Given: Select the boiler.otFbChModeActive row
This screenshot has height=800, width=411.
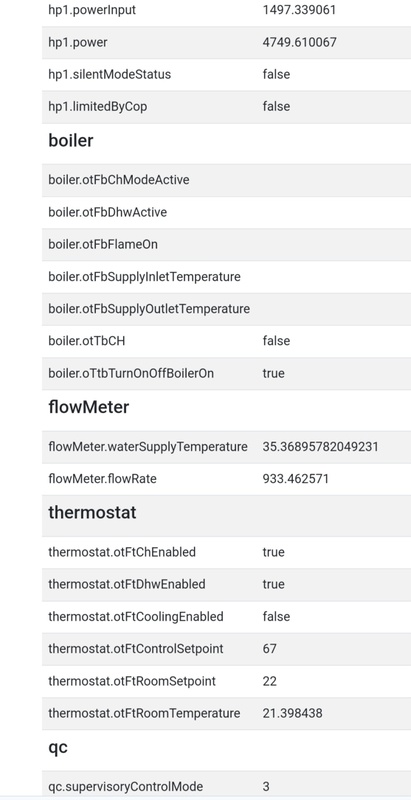Looking at the screenshot, I should pos(226,180).
